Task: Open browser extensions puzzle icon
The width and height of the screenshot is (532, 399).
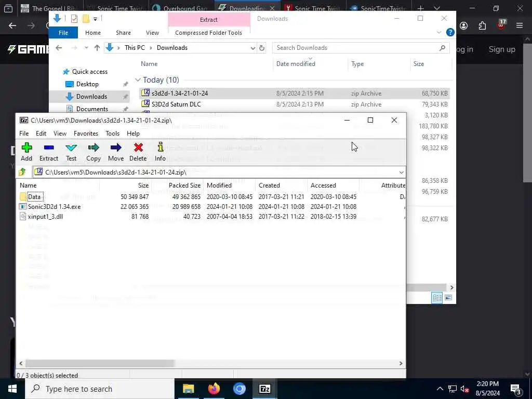Action: (482, 26)
